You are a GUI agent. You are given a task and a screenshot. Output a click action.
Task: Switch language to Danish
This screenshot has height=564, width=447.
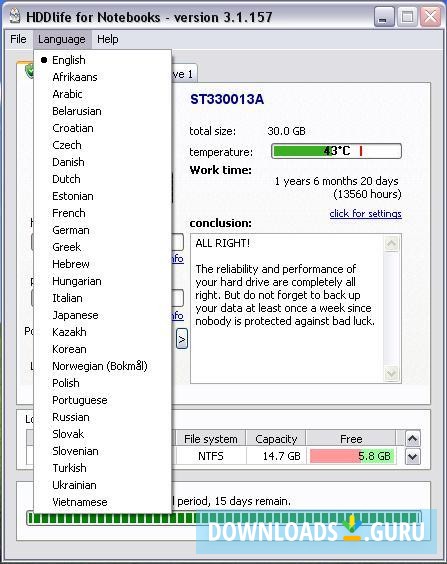coord(102,162)
